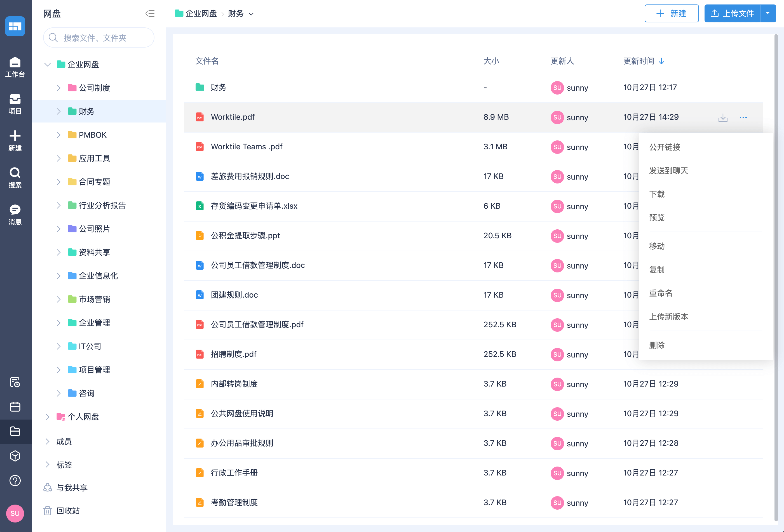Expand the 个人网盘 section
784x532 pixels.
48,416
